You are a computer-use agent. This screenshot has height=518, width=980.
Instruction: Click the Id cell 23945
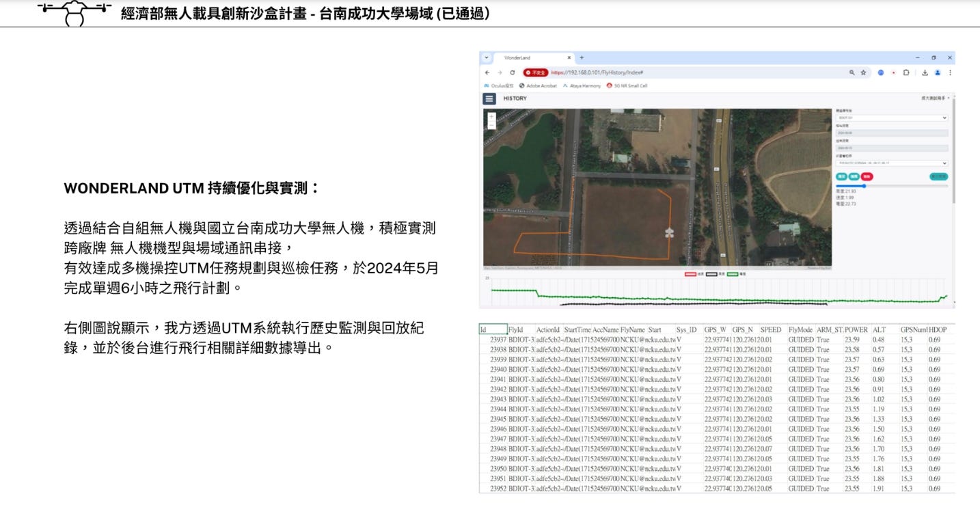click(498, 419)
